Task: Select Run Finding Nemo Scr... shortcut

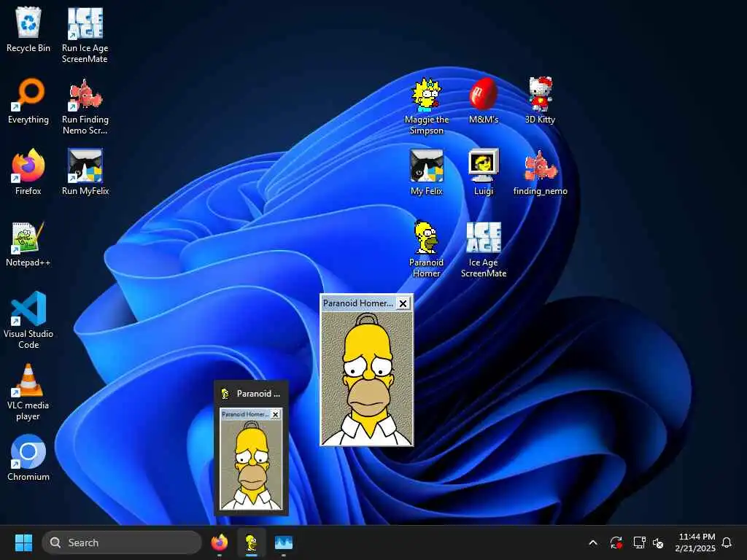Action: 85,106
